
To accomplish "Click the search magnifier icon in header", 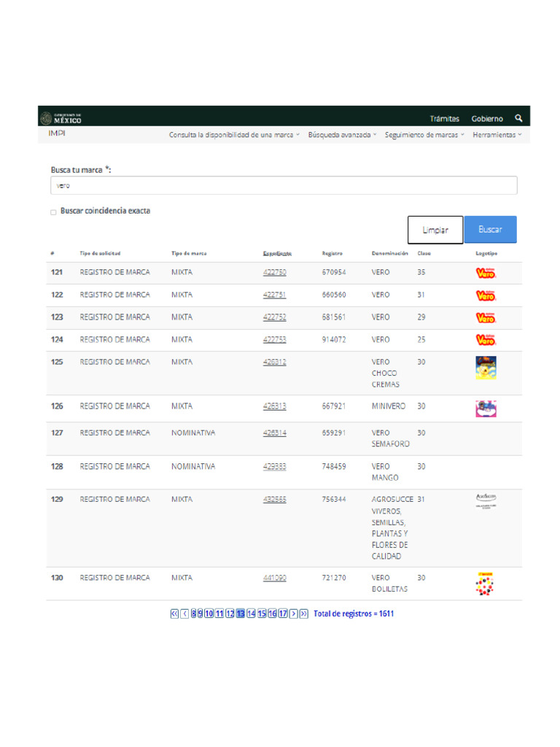I will click(518, 118).
